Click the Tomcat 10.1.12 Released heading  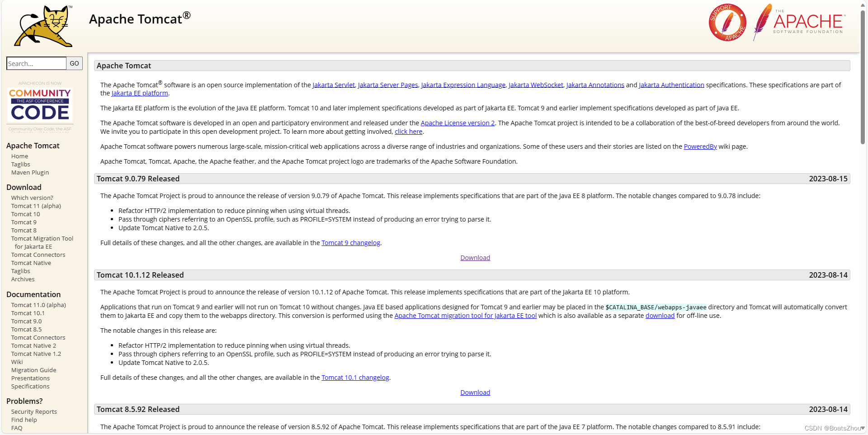tap(140, 275)
